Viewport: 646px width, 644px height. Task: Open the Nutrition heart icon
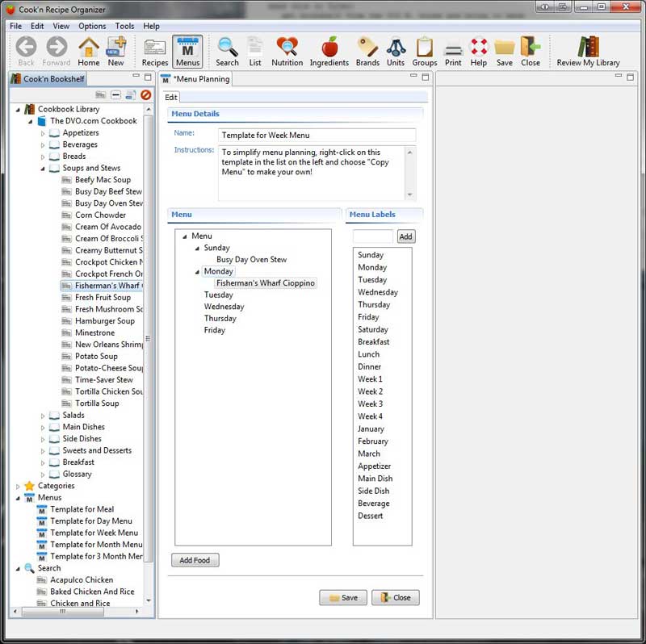[x=287, y=52]
